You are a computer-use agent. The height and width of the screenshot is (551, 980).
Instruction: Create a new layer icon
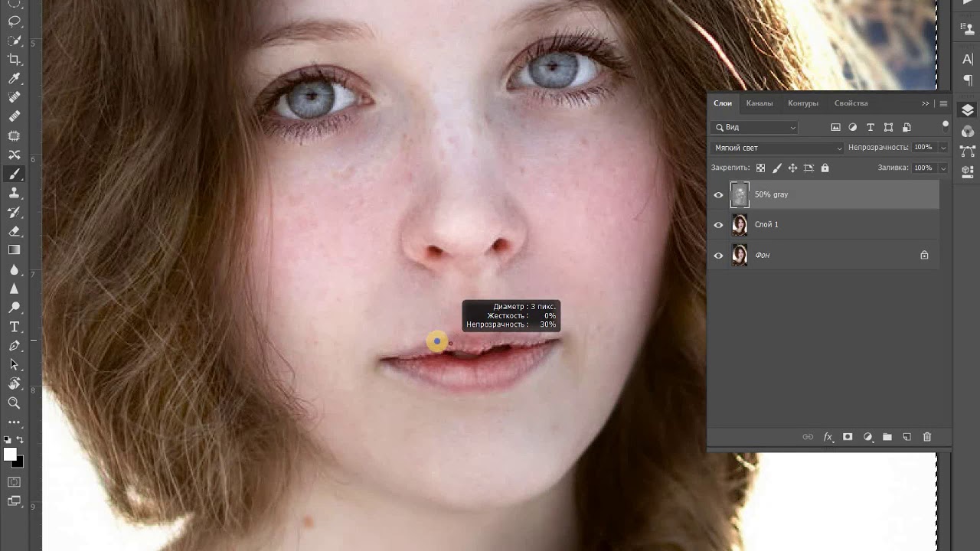pyautogui.click(x=907, y=437)
